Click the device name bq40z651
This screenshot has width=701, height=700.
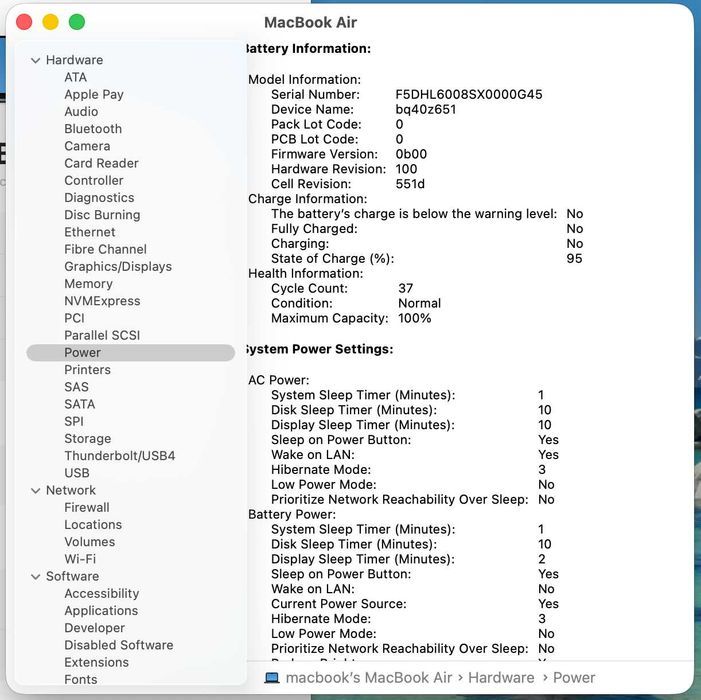tap(426, 110)
